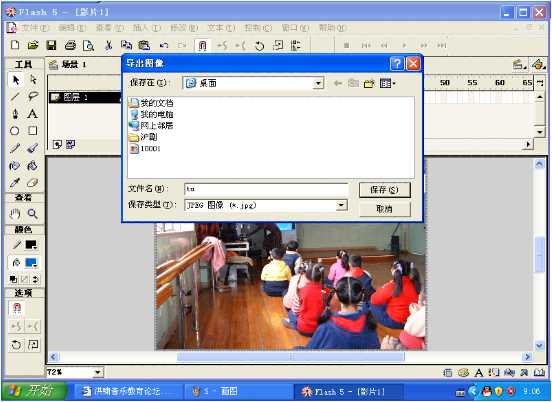Click the 保存 button in dialog
Viewport: 552px width, 402px height.
[384, 190]
